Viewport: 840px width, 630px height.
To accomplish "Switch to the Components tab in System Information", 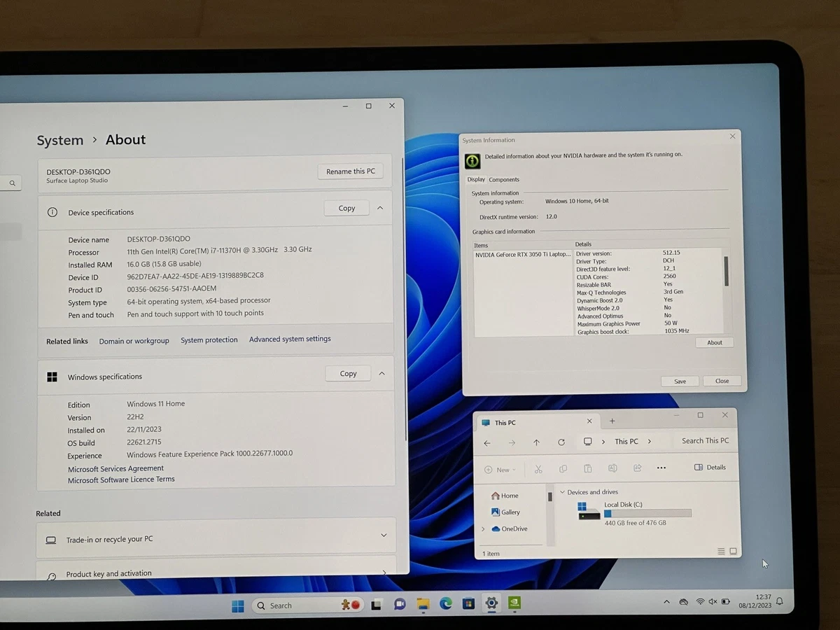I will point(504,180).
